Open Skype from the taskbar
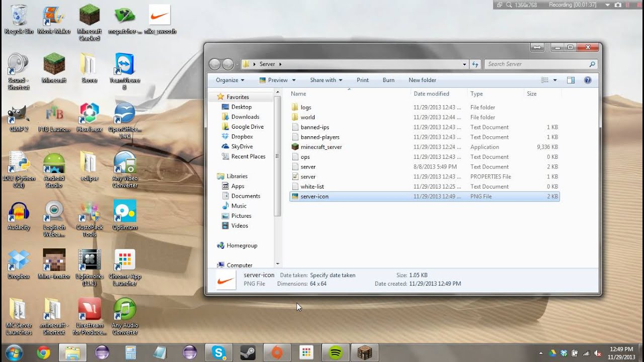 point(218,352)
